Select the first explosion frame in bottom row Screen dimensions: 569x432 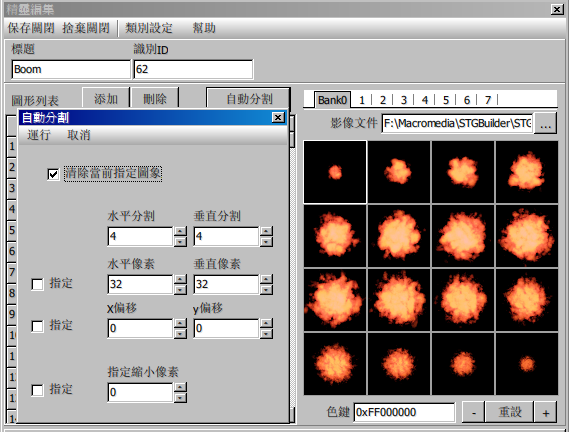tap(335, 364)
